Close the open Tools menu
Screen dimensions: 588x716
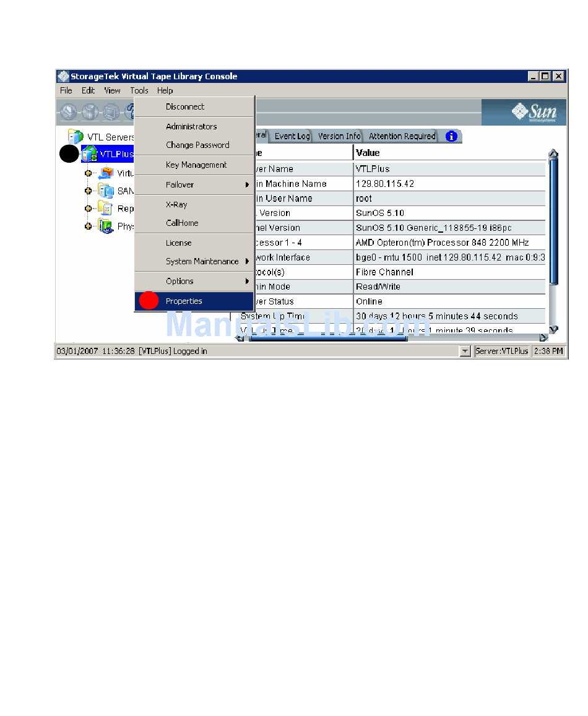tap(139, 90)
